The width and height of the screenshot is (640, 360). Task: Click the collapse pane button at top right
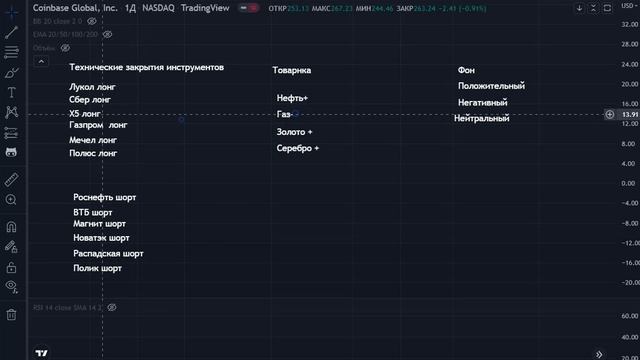point(593,8)
